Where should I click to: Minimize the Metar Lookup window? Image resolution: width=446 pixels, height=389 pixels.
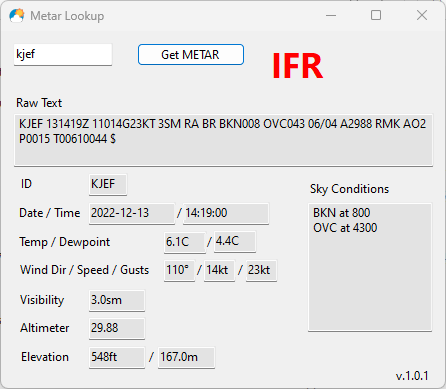[331, 15]
